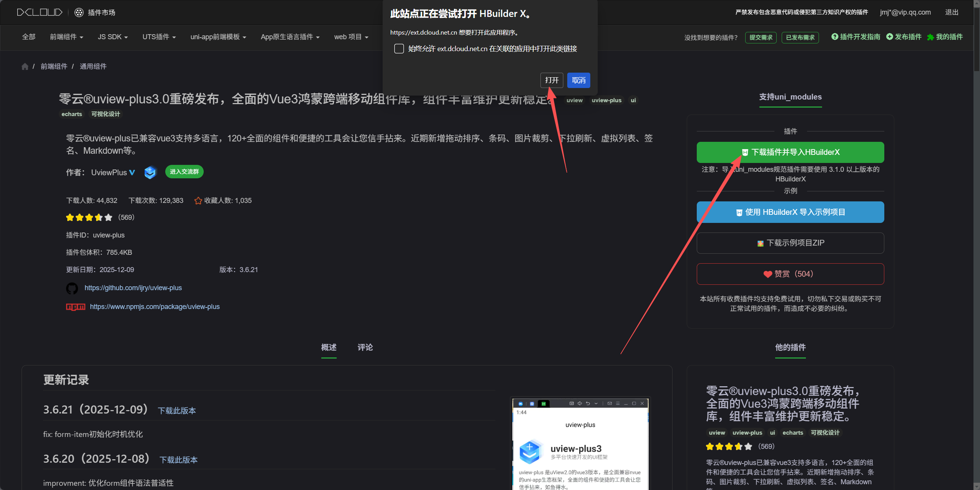
Task: Click the plugin market wheel icon
Action: [79, 12]
